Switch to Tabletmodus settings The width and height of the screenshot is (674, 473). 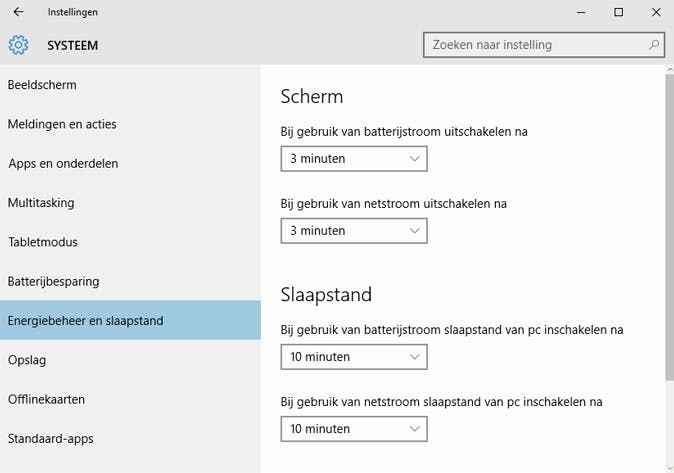[x=43, y=242]
